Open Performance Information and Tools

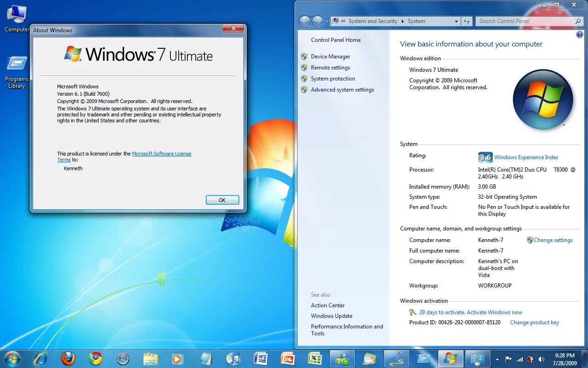click(x=347, y=330)
